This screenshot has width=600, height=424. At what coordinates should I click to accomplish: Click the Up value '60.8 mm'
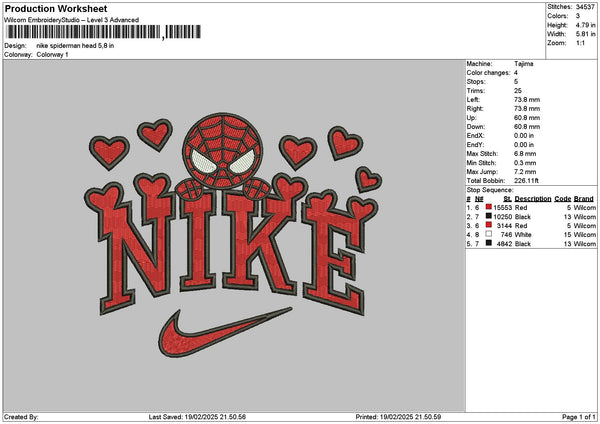[527, 118]
